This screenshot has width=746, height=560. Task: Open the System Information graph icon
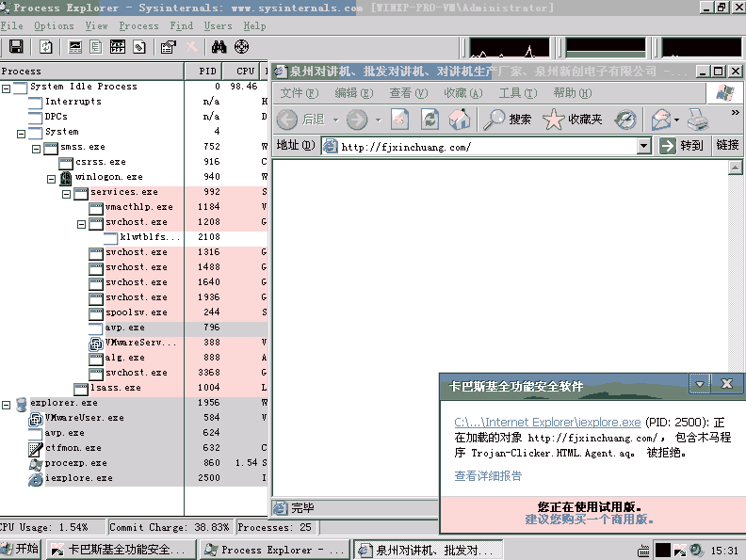coord(75,46)
